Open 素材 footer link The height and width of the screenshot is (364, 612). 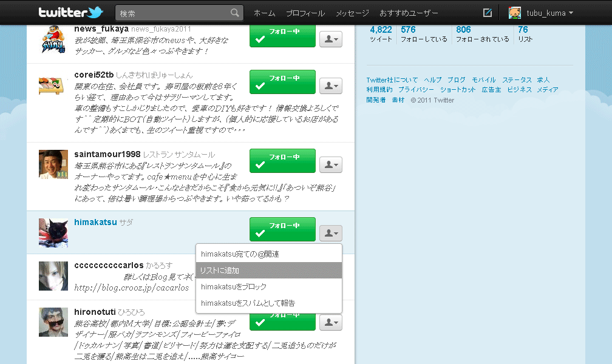point(398,100)
